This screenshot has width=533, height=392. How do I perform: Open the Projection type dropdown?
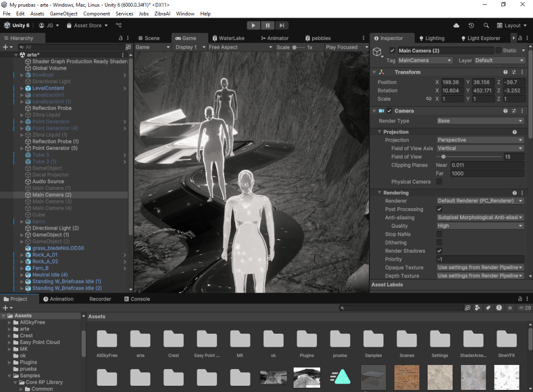pyautogui.click(x=480, y=140)
